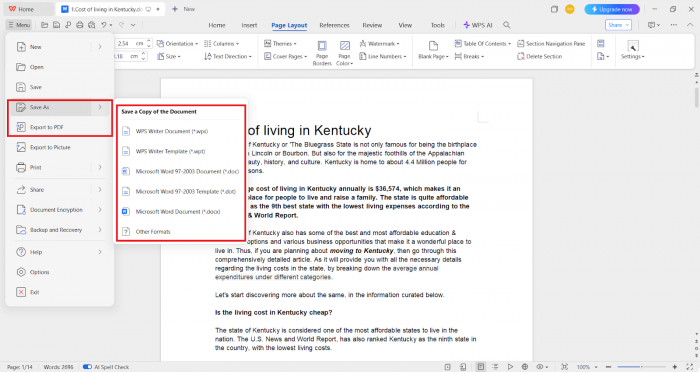Viewport: 700px width, 372px height.
Task: Select the outline view icon in status bar
Action: (x=495, y=367)
